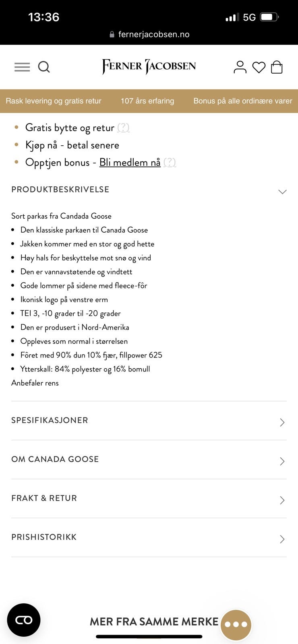
Task: Open the chat bubble widget
Action: tap(236, 624)
